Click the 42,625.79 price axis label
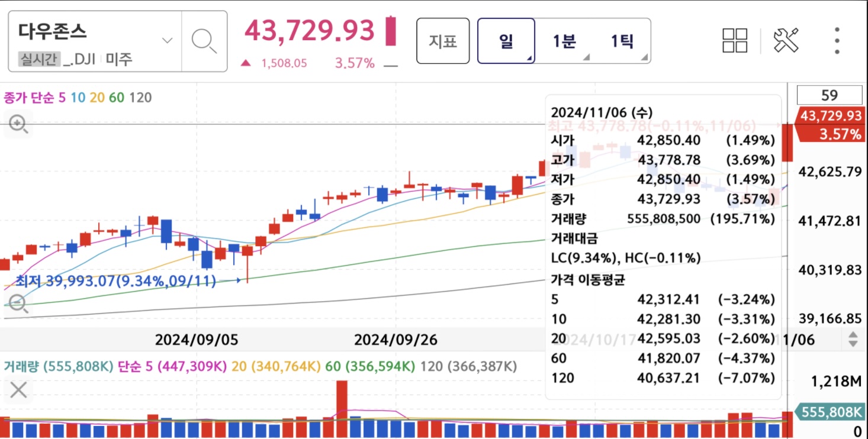The height and width of the screenshot is (439, 868). pos(830,172)
